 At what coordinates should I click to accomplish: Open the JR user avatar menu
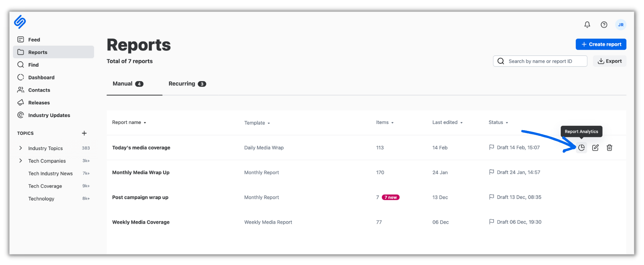[x=621, y=25]
